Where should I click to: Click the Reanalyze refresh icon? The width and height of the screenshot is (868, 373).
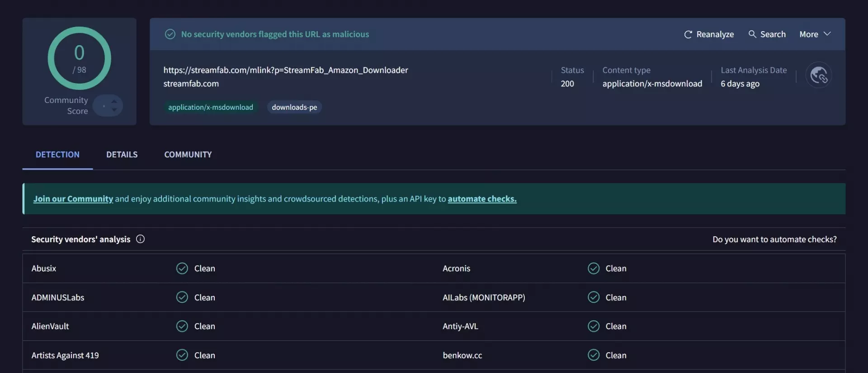click(688, 34)
